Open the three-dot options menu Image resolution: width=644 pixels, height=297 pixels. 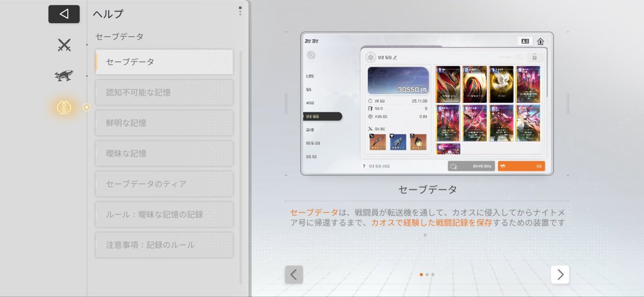pos(240,11)
